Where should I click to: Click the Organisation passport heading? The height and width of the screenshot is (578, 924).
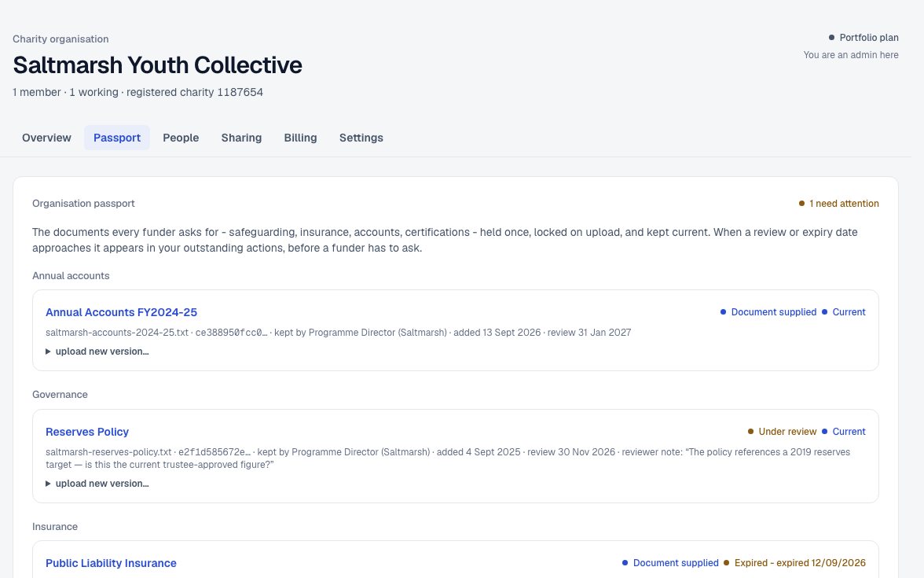point(83,204)
